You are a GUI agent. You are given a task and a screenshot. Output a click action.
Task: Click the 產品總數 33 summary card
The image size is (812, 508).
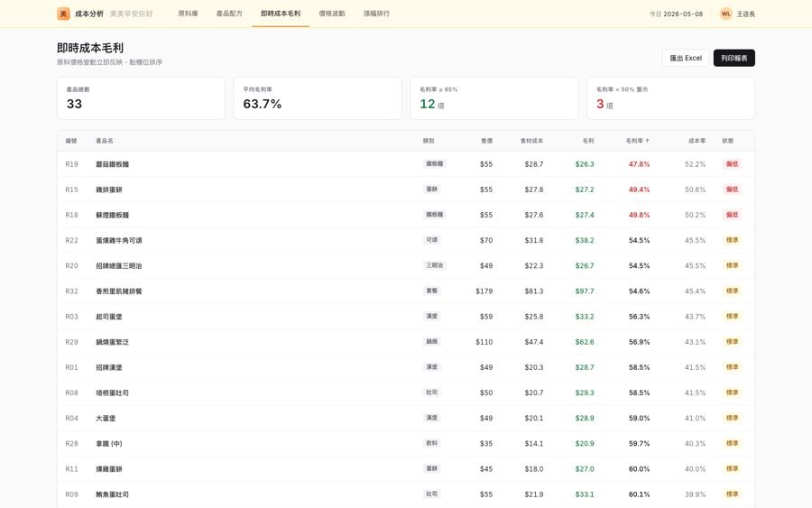pyautogui.click(x=141, y=98)
